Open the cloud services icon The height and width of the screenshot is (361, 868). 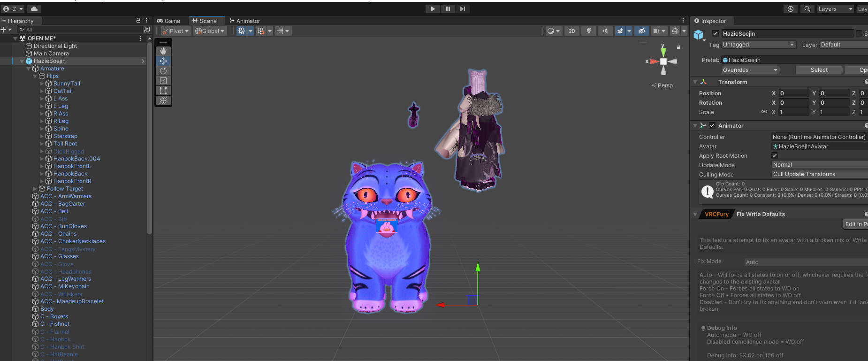34,9
